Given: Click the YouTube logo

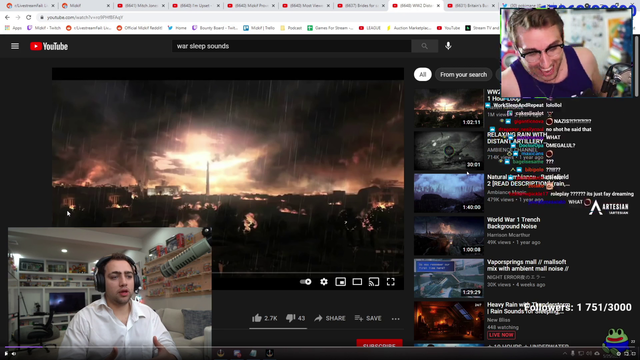Looking at the screenshot, I should click(49, 46).
